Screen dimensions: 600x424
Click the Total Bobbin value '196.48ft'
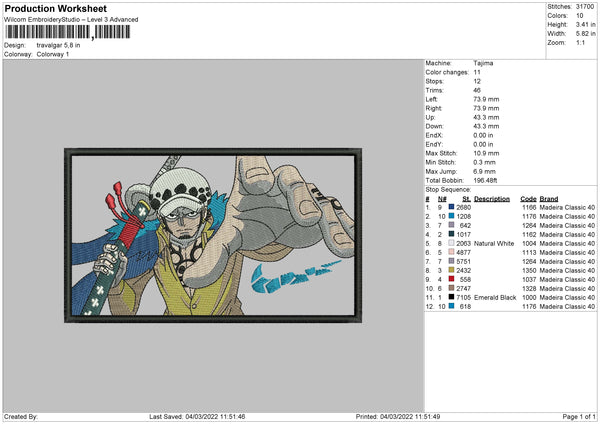tap(485, 180)
